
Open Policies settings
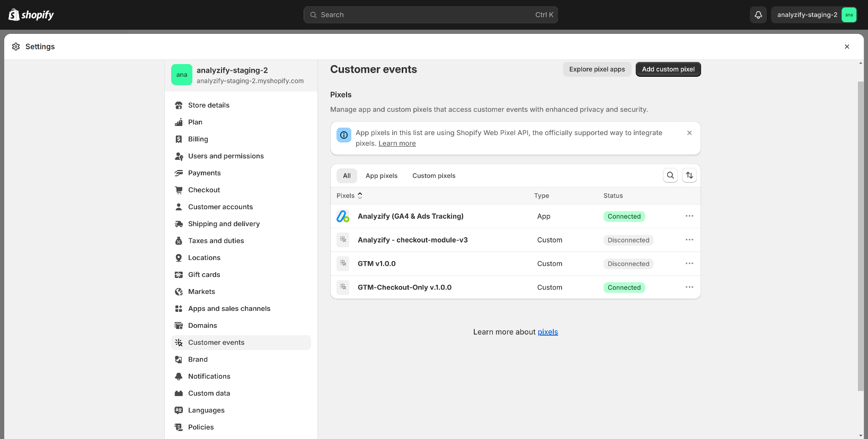[x=241, y=427]
